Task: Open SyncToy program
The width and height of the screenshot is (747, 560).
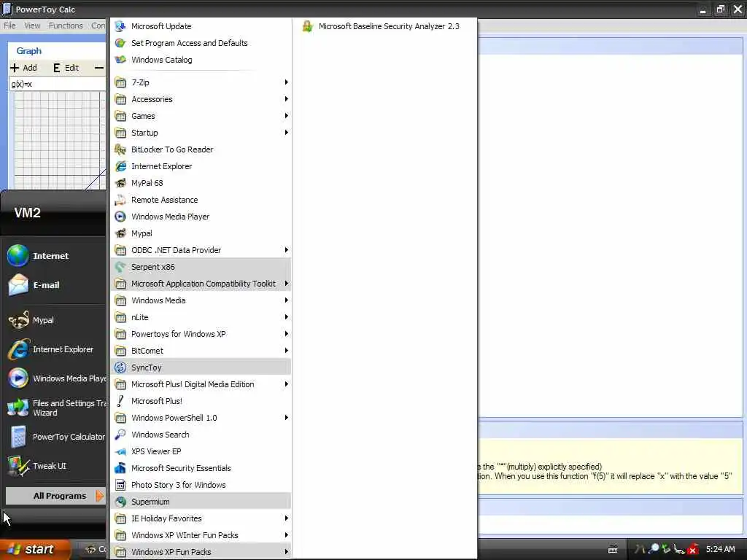Action: tap(201, 367)
